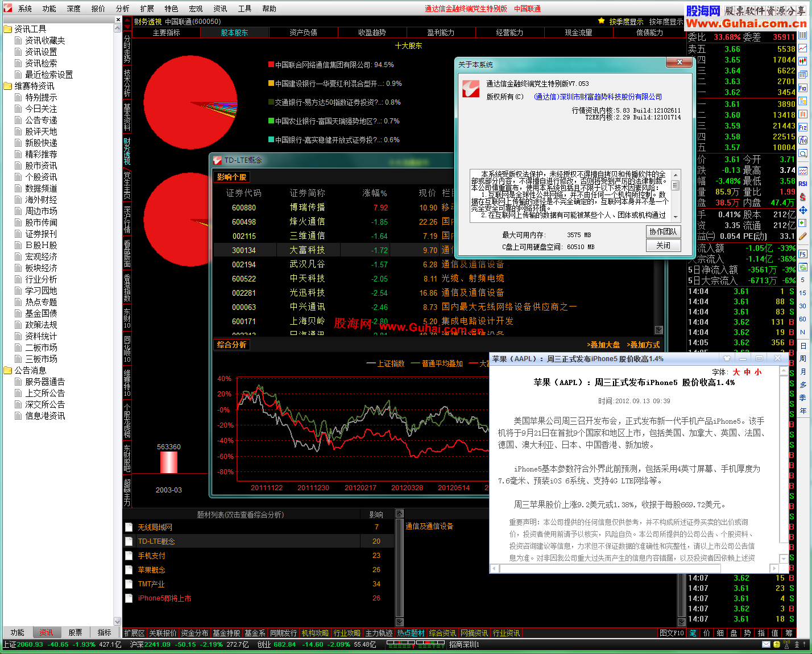Click About dialog text scrollbar thumb

pos(676,185)
